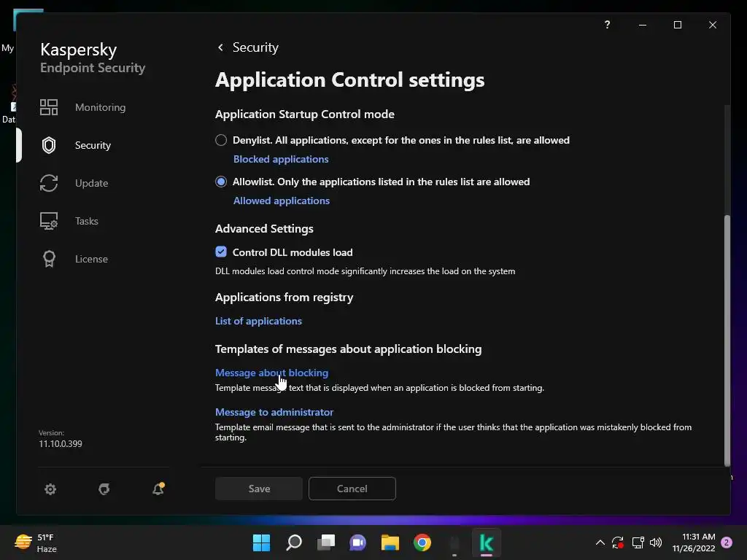747x560 pixels.
Task: Select the Allowlist radio button
Action: (221, 182)
